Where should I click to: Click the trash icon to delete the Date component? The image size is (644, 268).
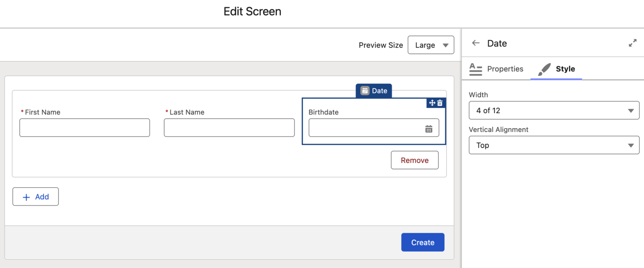[x=440, y=103]
